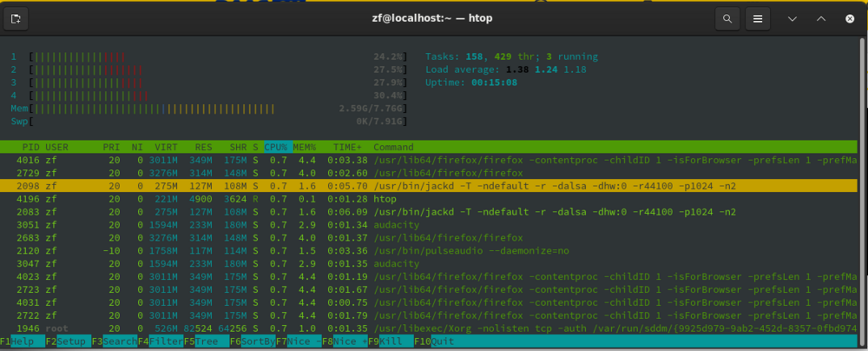Toggle F5 Tree view in footer

[207, 341]
